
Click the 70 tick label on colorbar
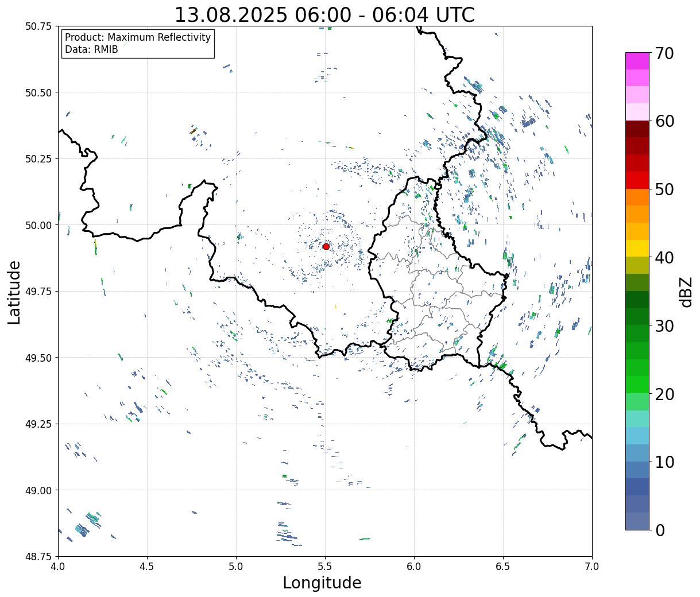[663, 53]
